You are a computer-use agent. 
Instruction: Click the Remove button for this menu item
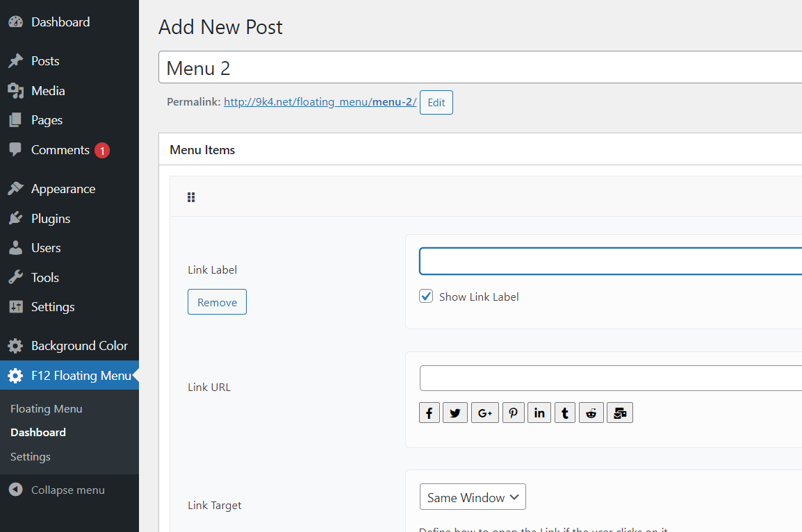tap(217, 301)
